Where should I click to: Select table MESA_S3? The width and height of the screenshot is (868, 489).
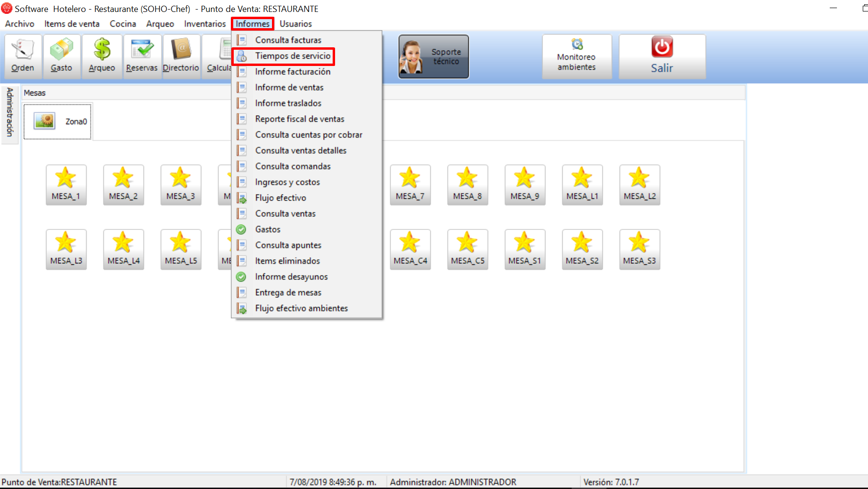(x=640, y=250)
